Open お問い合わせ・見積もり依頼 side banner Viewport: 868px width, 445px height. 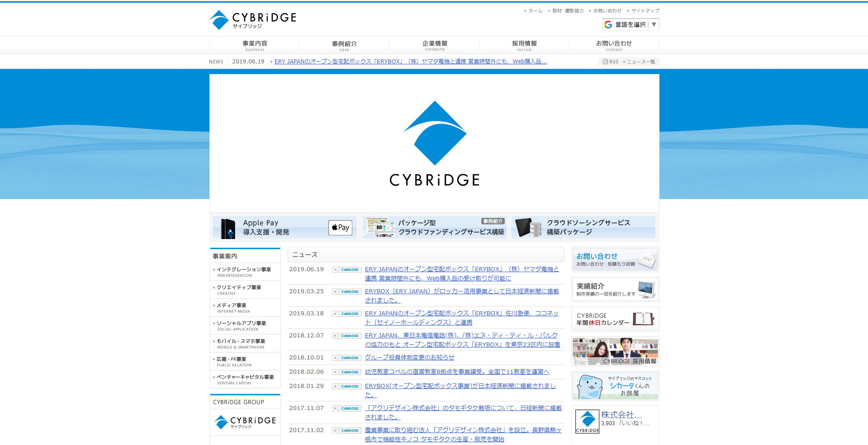pos(615,260)
